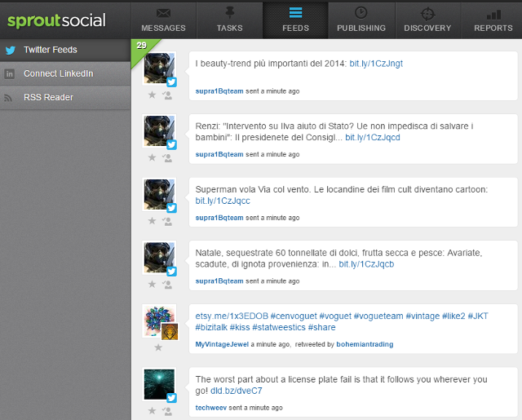522x420 pixels.
Task: Follow toggle icon on beauty-trend tweet
Action: point(167,95)
